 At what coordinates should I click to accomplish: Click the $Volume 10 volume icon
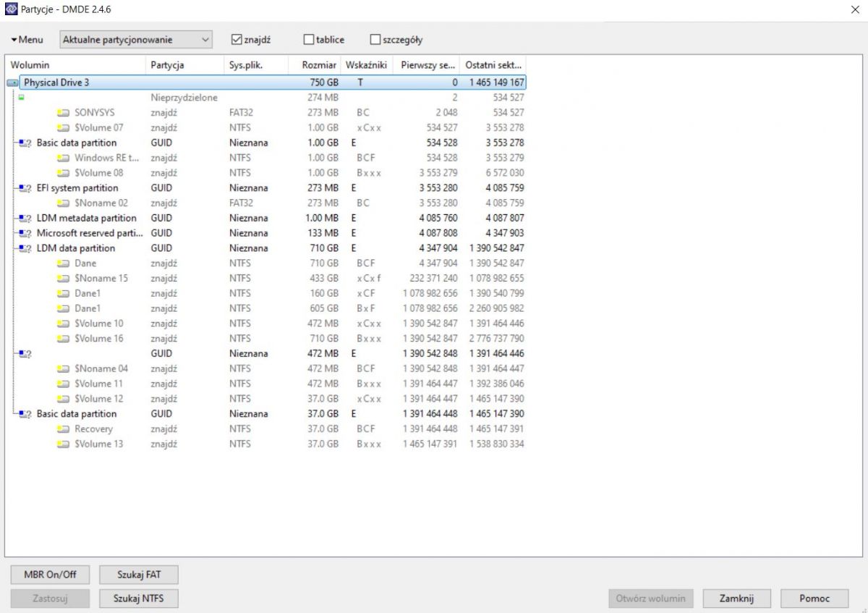pyautogui.click(x=64, y=324)
